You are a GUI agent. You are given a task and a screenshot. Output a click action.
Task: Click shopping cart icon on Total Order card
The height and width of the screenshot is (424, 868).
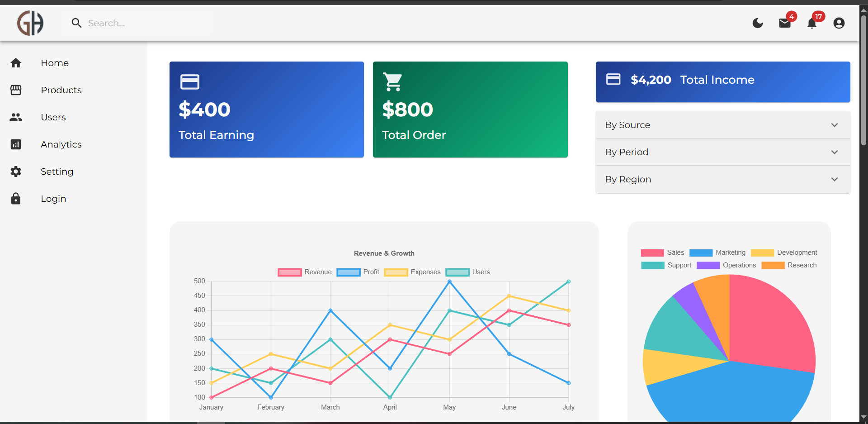tap(392, 82)
